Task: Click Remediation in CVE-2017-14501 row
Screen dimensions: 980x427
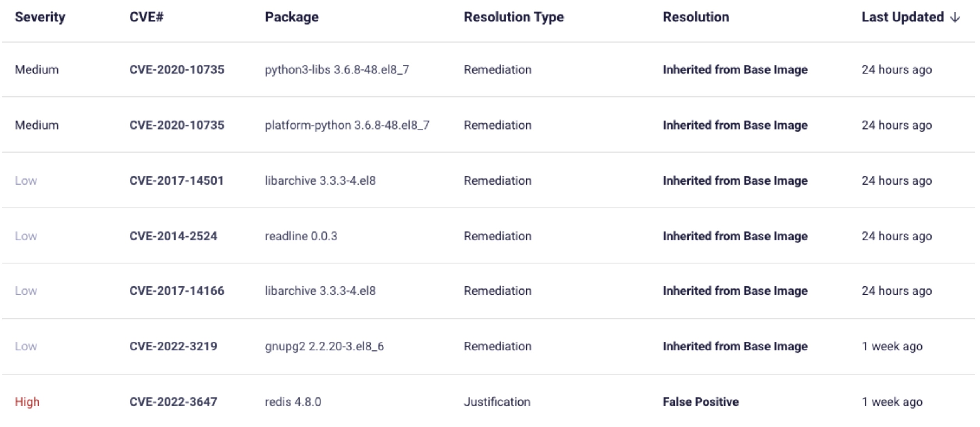Action: pyautogui.click(x=498, y=180)
